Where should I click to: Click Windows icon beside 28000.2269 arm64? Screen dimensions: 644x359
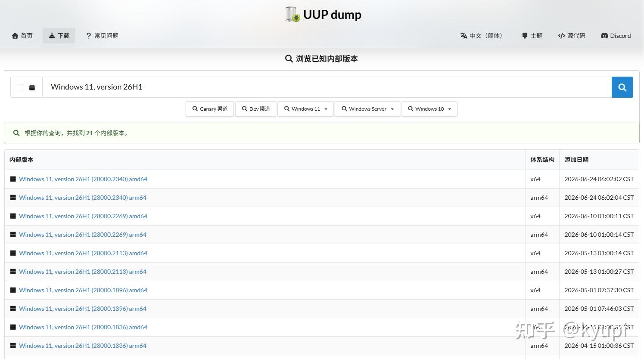[13, 235]
